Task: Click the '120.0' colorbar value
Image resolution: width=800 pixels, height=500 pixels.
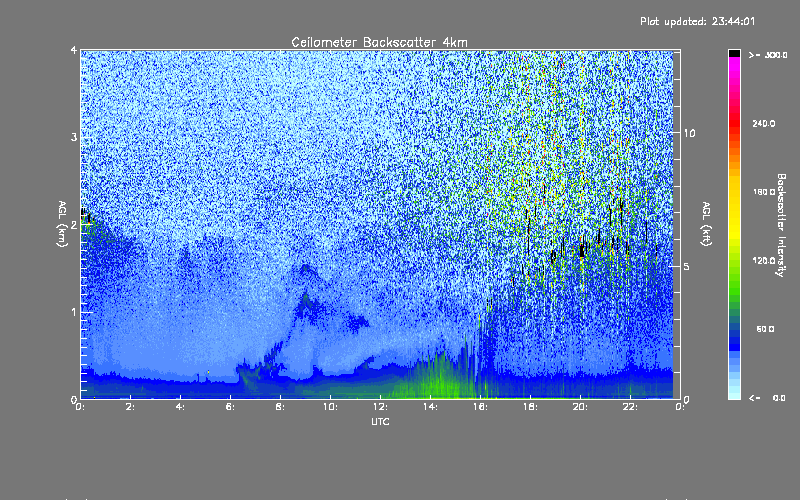Action: pos(764,260)
